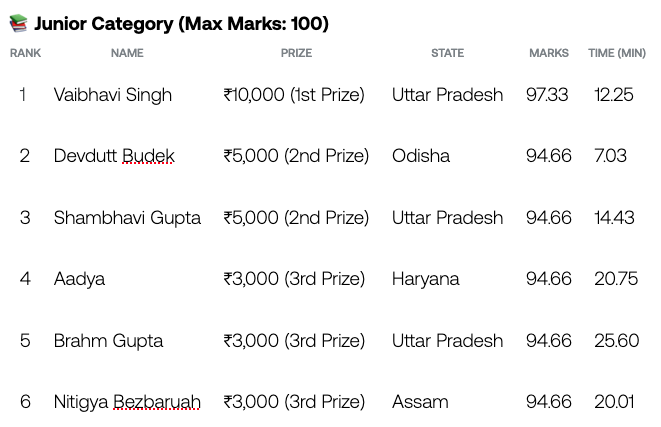Select the name Vaibhavi Singh
This screenshot has width=661, height=427.
pos(113,95)
